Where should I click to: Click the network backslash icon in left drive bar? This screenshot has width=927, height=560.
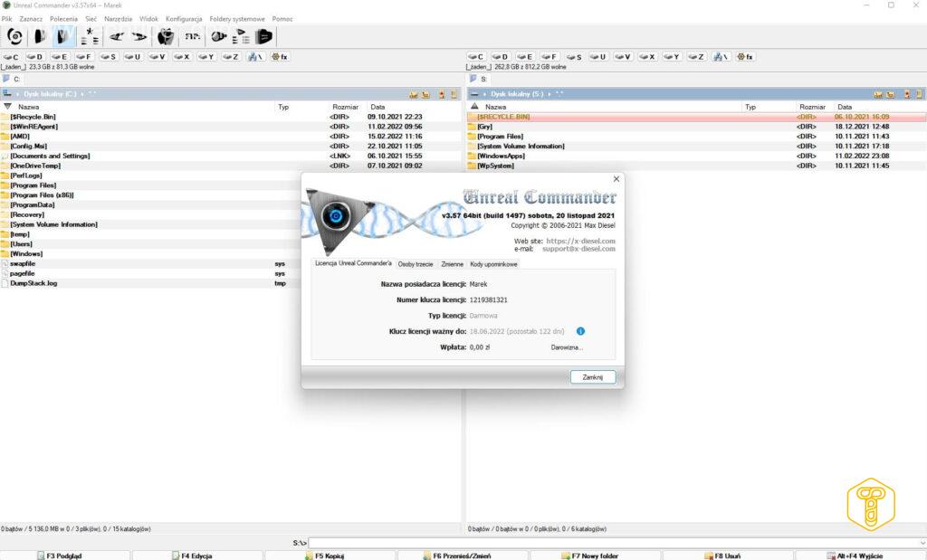click(x=257, y=57)
